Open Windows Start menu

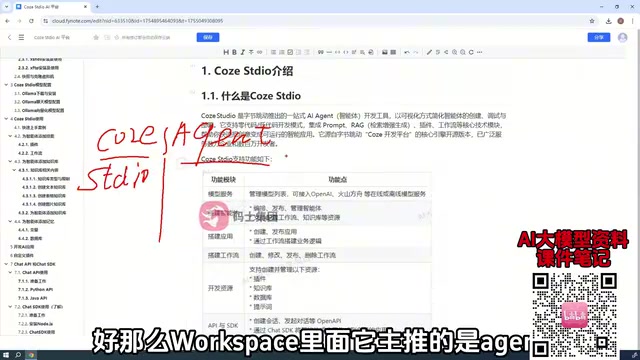pos(6,355)
